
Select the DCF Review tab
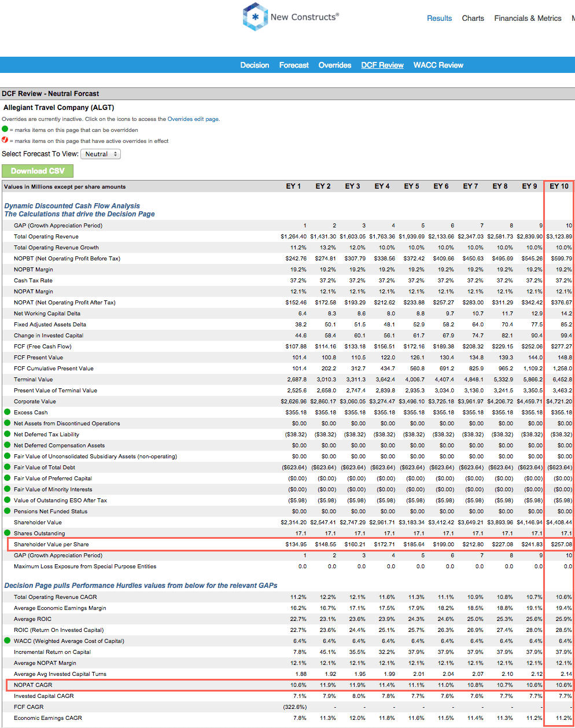coord(382,65)
